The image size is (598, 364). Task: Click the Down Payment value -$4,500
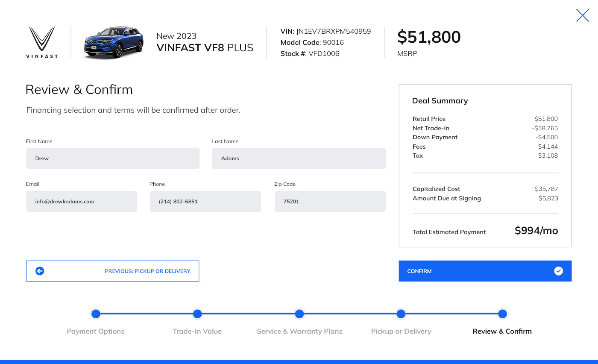(x=547, y=137)
